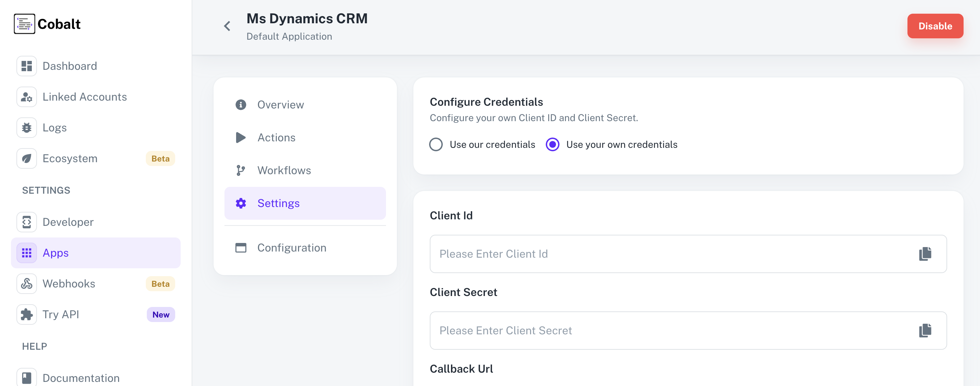
Task: Copy the Client Secret value
Action: 925,331
